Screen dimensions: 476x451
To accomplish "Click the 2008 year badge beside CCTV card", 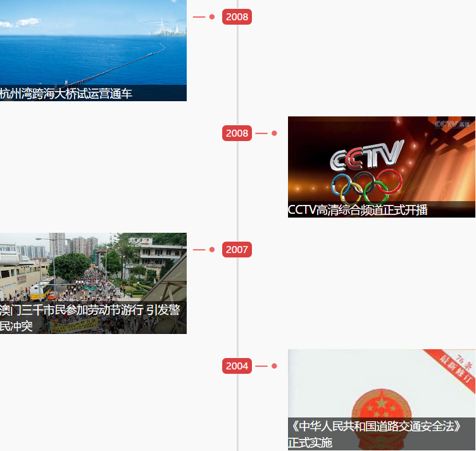I will [237, 133].
